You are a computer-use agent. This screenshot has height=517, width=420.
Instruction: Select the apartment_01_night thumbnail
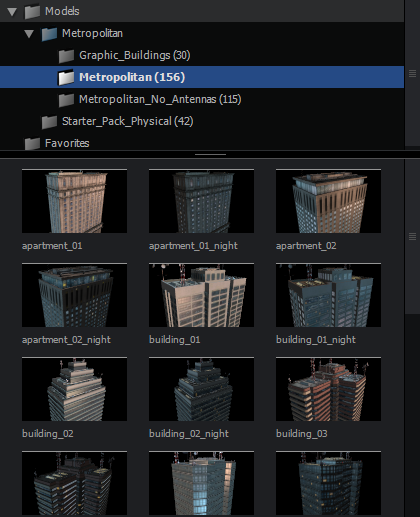(201, 201)
